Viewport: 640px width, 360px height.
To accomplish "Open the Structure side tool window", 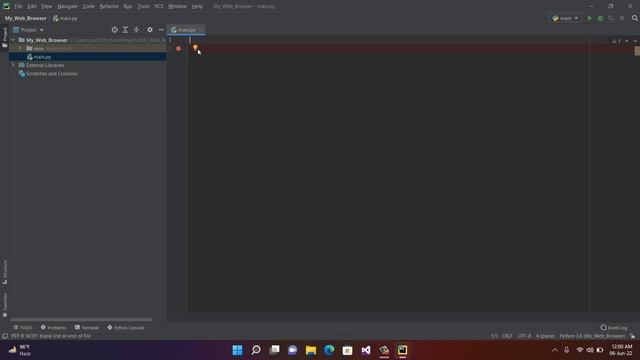I will [x=4, y=272].
